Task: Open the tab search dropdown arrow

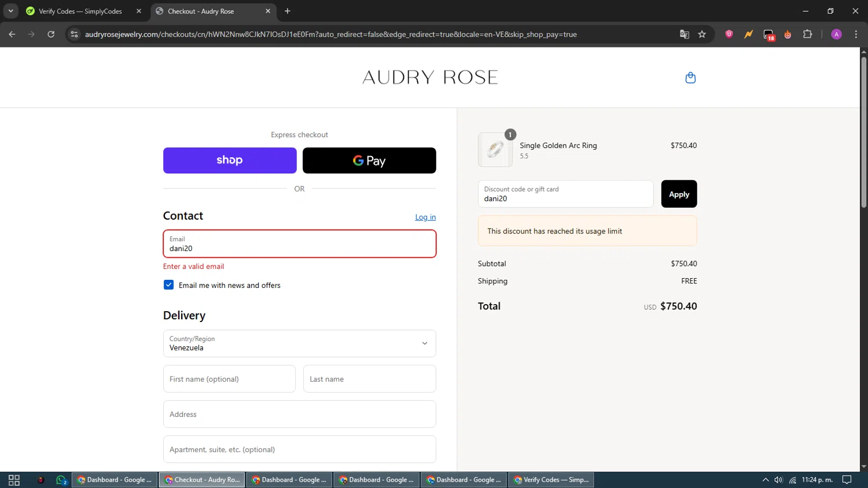Action: [10, 11]
